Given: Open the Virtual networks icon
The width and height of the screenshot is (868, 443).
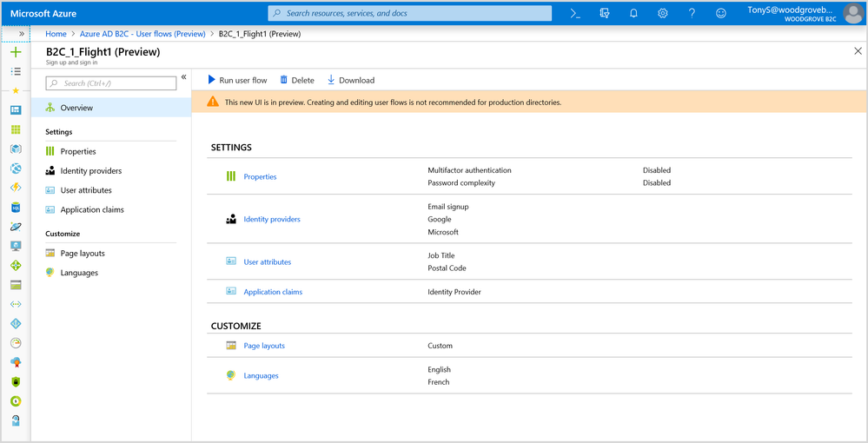Looking at the screenshot, I should (16, 304).
